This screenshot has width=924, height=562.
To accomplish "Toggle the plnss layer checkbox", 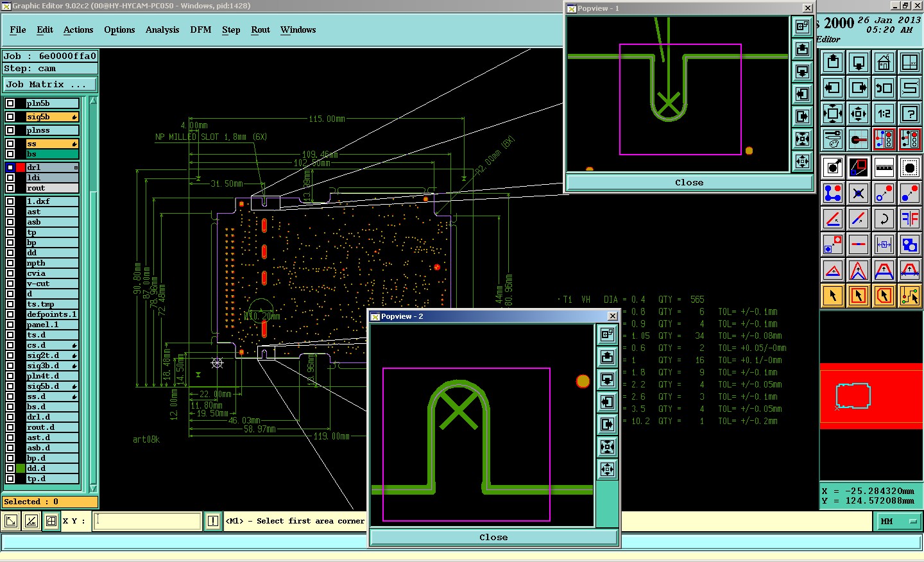I will pos(10,130).
